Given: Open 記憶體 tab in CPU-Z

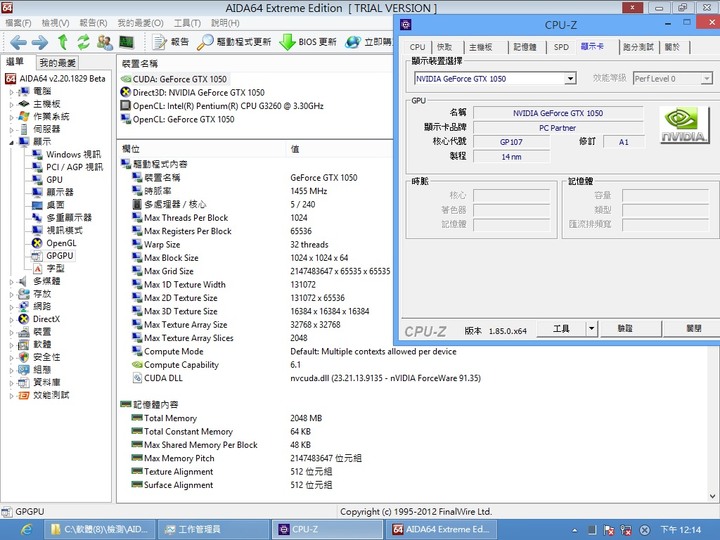Looking at the screenshot, I should [x=524, y=47].
